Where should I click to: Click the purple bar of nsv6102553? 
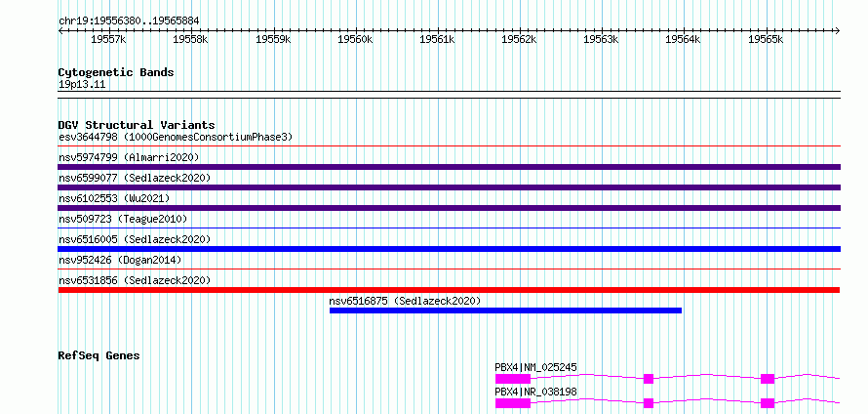click(450, 208)
